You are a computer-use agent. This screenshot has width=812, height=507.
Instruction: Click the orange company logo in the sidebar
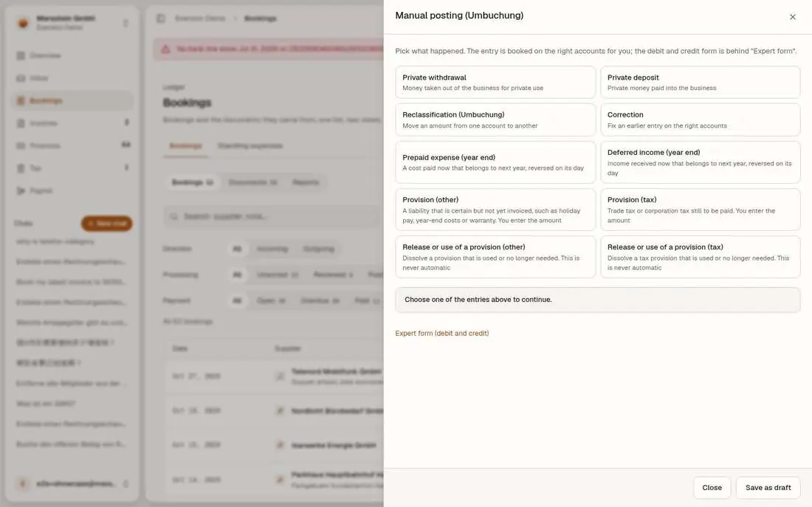point(24,23)
